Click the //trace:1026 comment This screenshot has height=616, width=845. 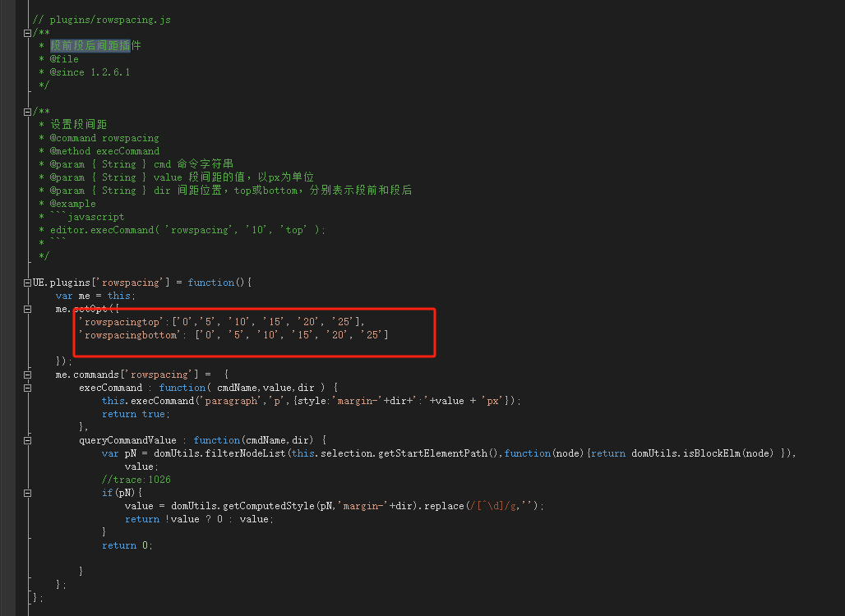pos(136,480)
